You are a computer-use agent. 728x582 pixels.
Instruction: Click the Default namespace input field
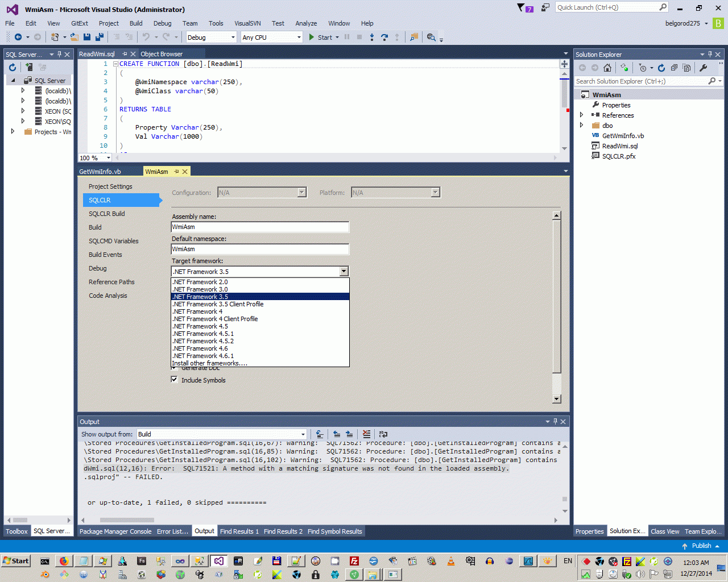pyautogui.click(x=260, y=249)
